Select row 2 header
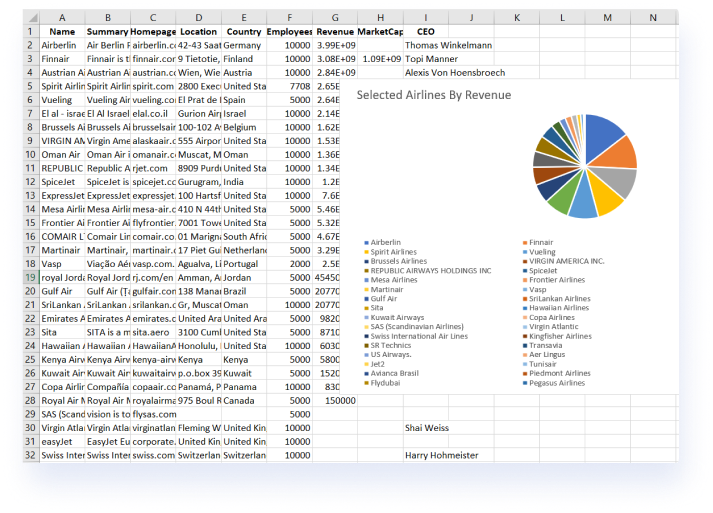Viewport: 713px width, 513px height. click(x=30, y=45)
